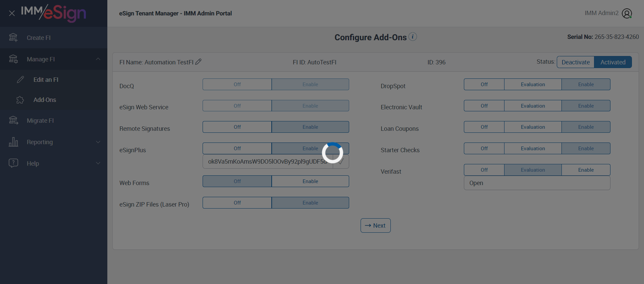Click the Migrate FI bank arrow icon
644x284 pixels.
[13, 120]
